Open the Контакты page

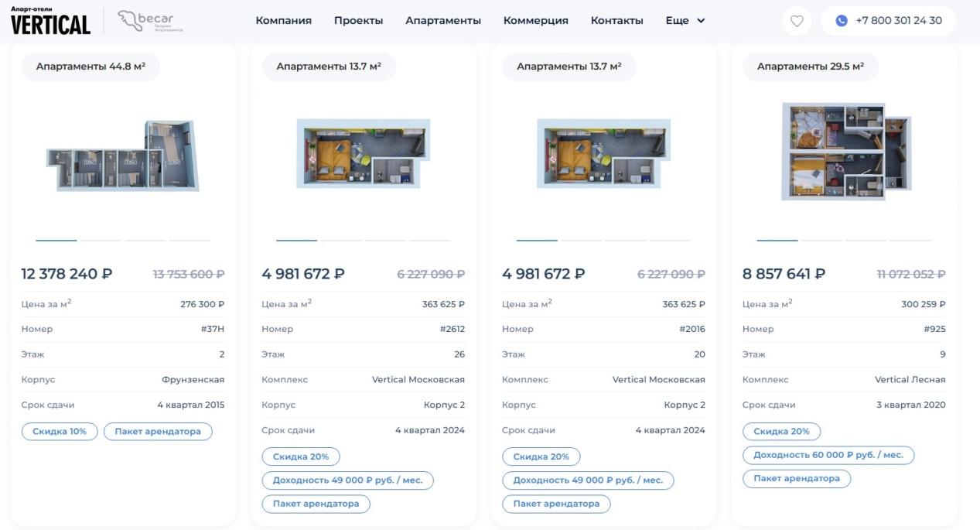tap(616, 21)
